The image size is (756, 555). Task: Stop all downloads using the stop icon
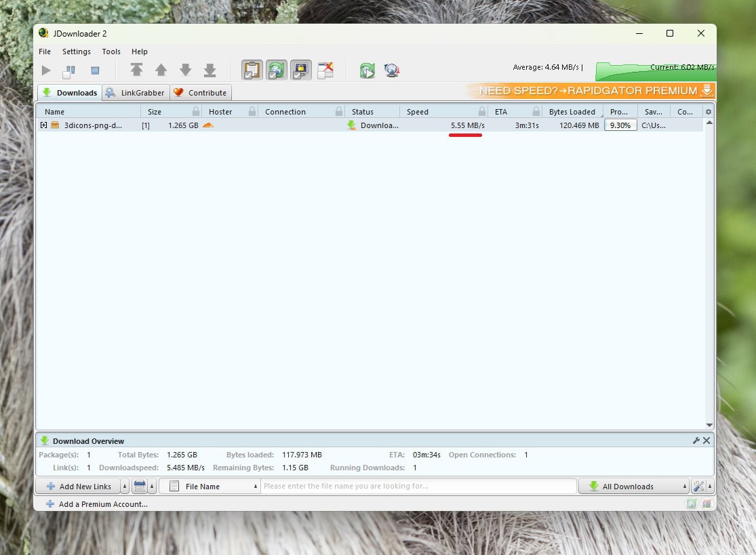coord(95,70)
